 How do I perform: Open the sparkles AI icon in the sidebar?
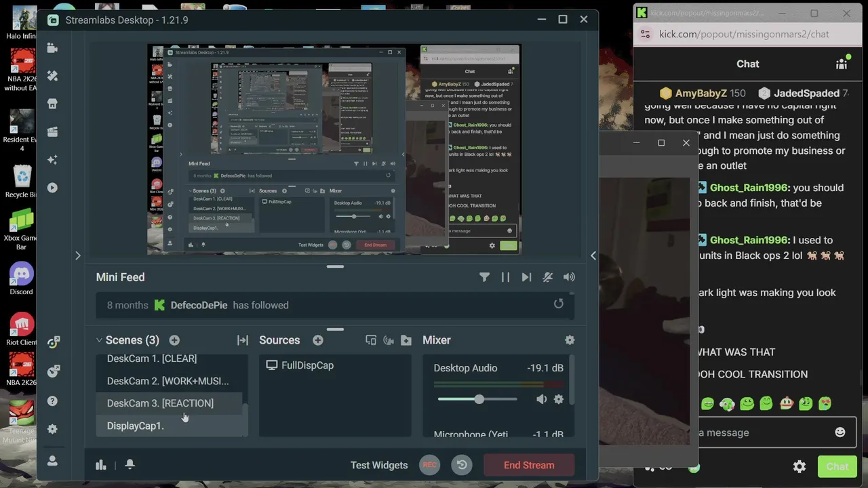pyautogui.click(x=52, y=160)
